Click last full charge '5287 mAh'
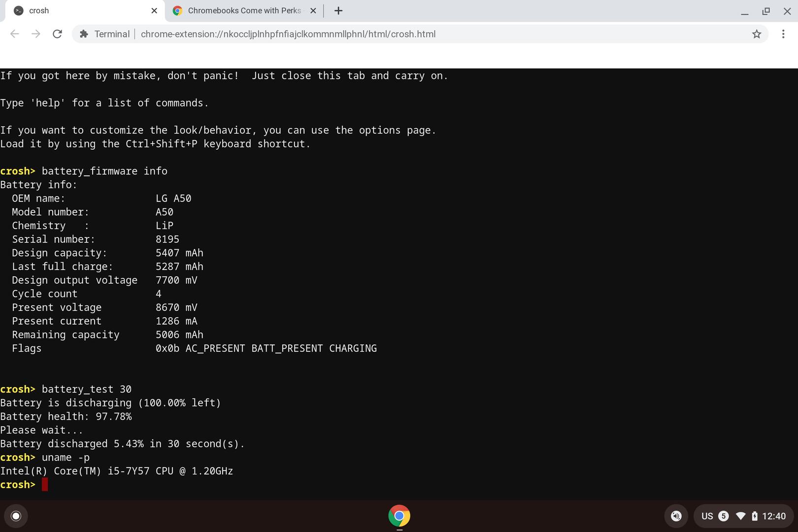 point(179,266)
